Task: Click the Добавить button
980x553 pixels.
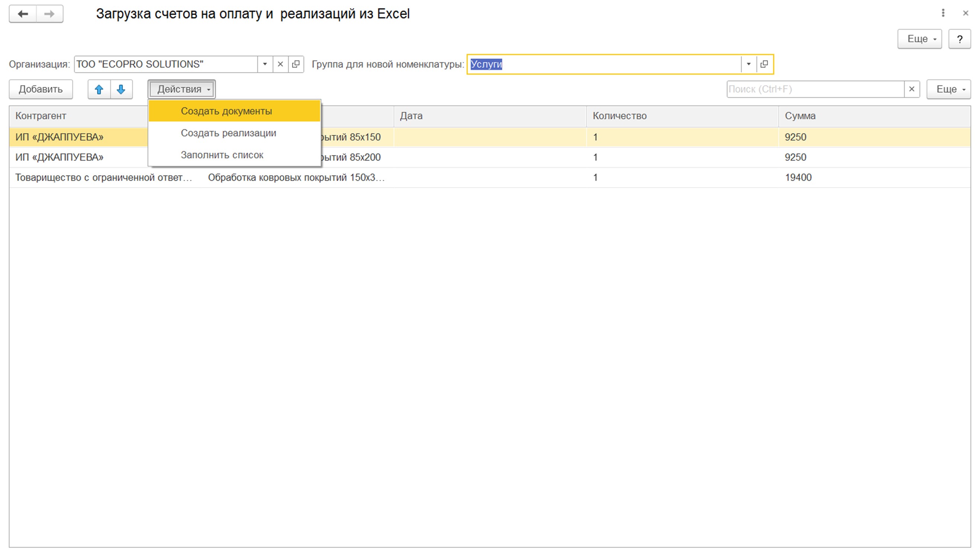Action: click(x=41, y=89)
